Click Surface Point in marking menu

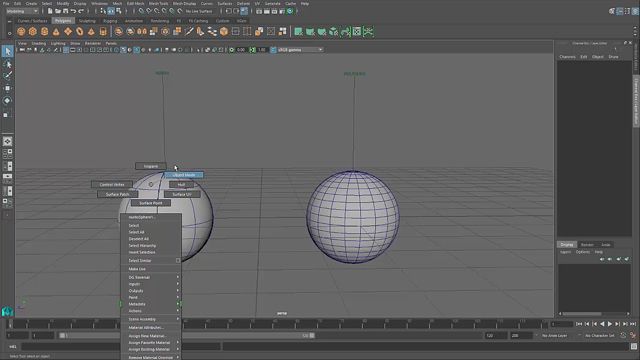coord(151,203)
